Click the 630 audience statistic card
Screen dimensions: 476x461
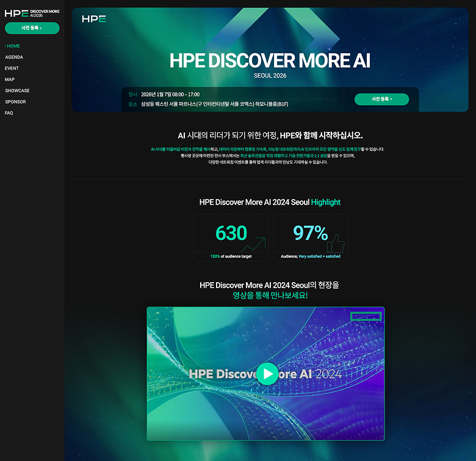[231, 238]
